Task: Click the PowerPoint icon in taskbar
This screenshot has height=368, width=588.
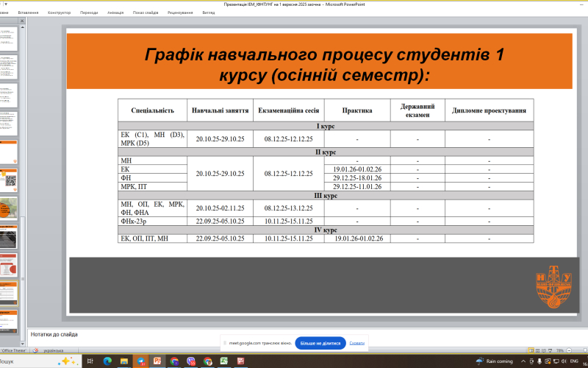Action: point(157,361)
